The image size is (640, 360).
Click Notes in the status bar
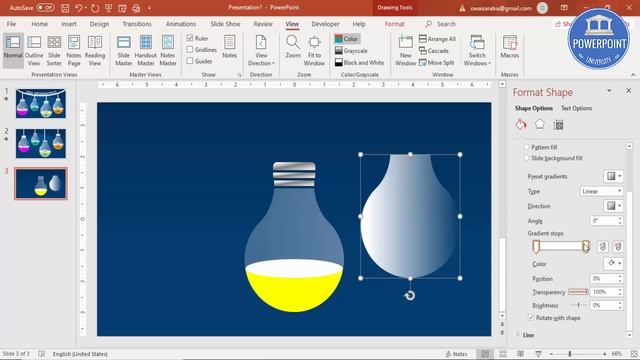456,354
